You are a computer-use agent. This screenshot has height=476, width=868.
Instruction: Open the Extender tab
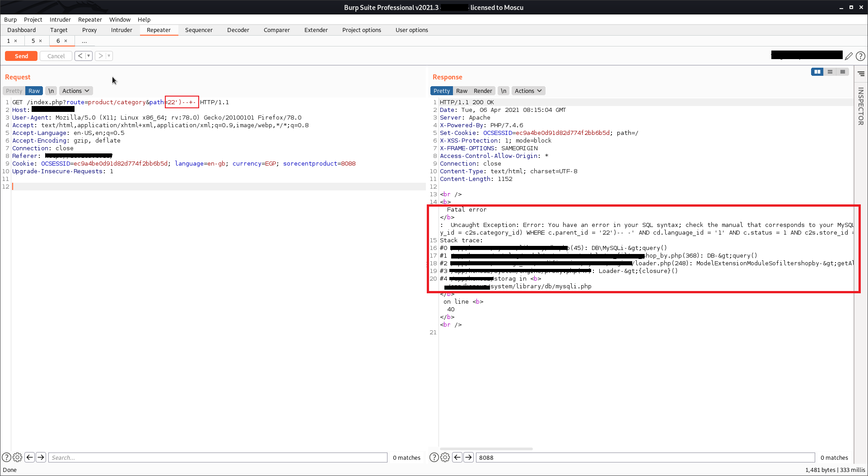pyautogui.click(x=316, y=30)
